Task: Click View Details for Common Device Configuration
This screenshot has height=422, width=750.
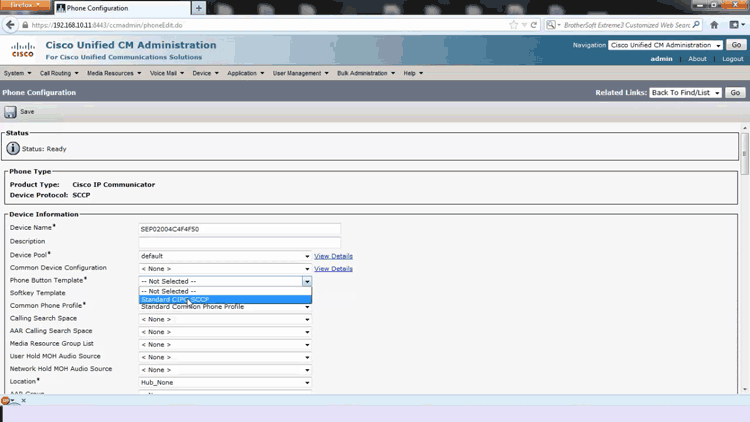Action: 333,268
